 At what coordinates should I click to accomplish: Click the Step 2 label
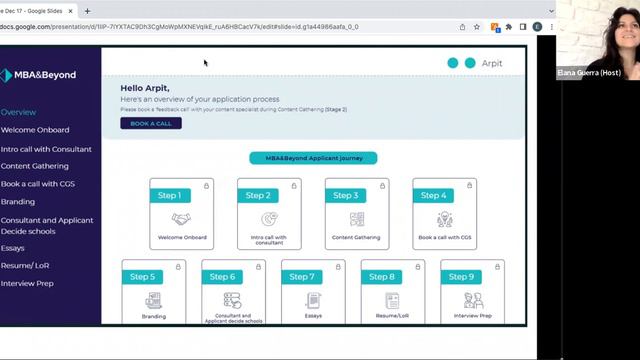point(258,196)
